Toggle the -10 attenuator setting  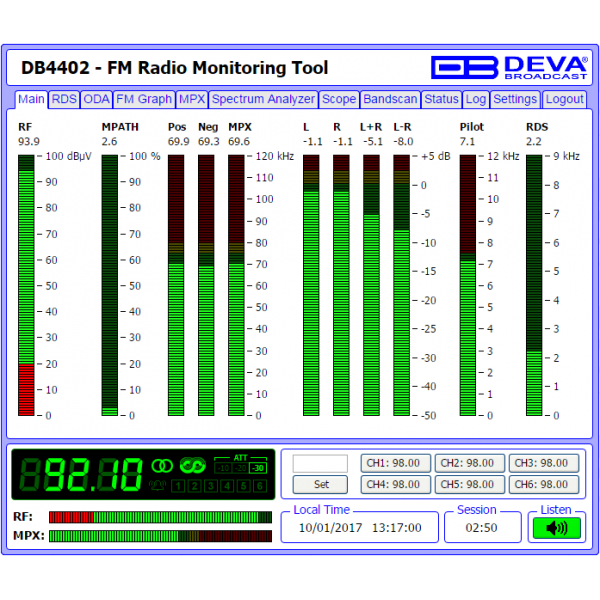pos(223,468)
